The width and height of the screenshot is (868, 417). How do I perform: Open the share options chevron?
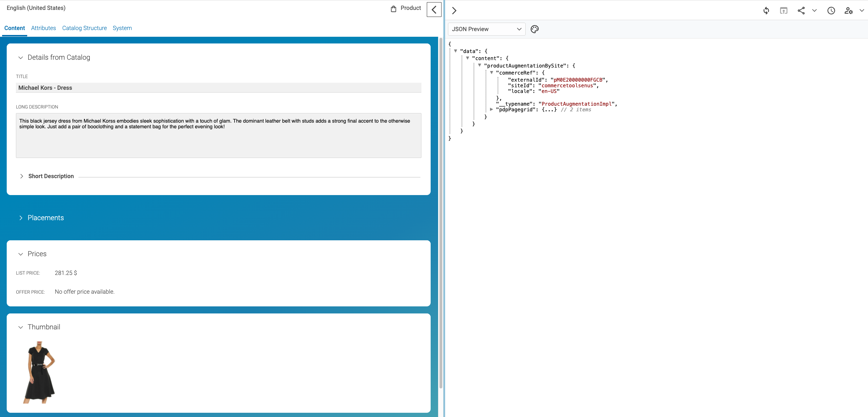tap(814, 10)
